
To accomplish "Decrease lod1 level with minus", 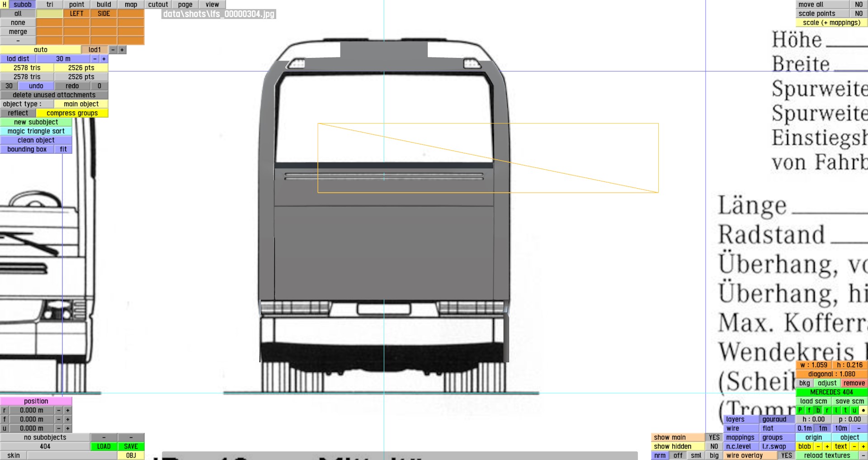I will click(113, 50).
